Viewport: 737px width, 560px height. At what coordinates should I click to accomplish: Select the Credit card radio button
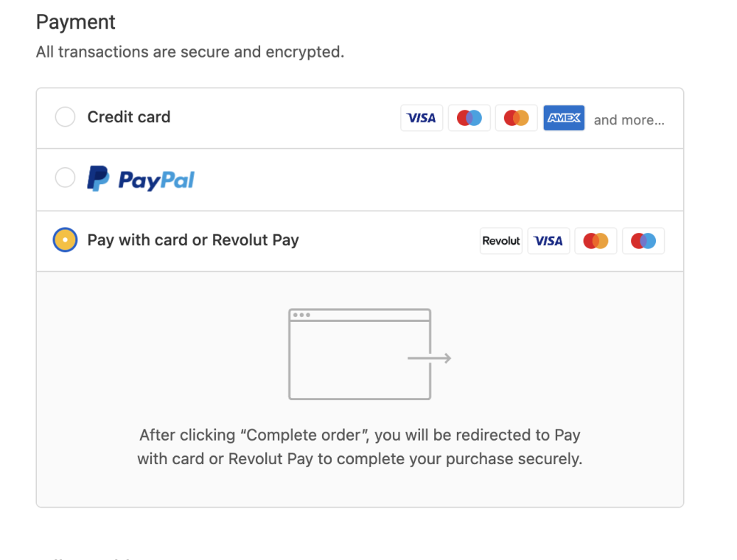point(66,117)
